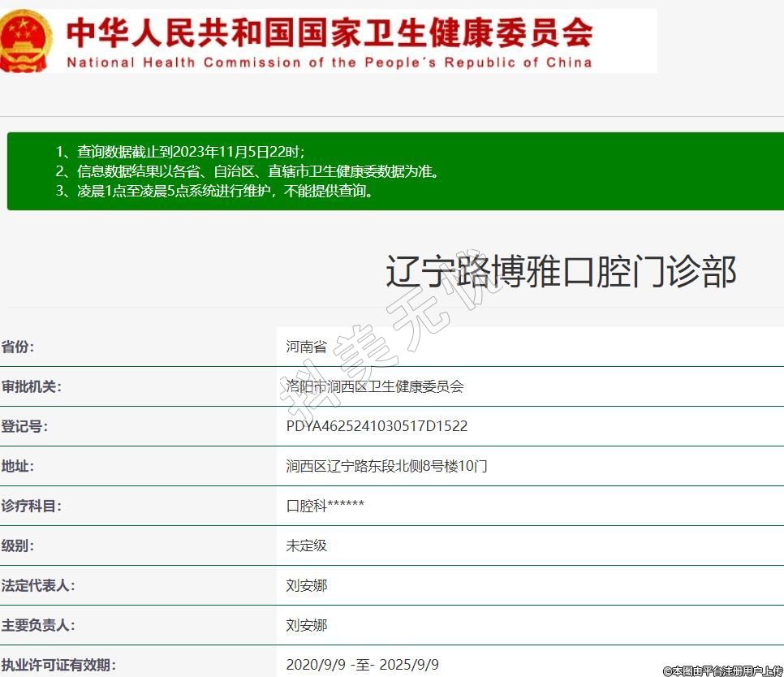This screenshot has width=784, height=677.
Task: Click the 主要负责人 field label
Action: (37, 625)
